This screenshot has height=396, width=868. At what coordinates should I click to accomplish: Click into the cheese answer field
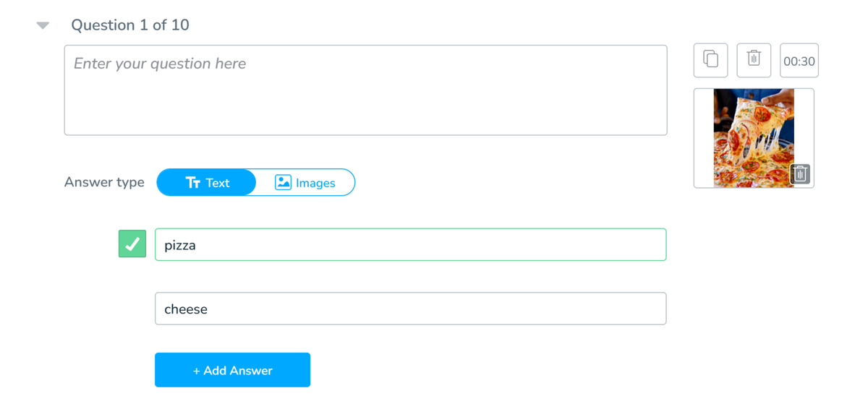pos(410,309)
